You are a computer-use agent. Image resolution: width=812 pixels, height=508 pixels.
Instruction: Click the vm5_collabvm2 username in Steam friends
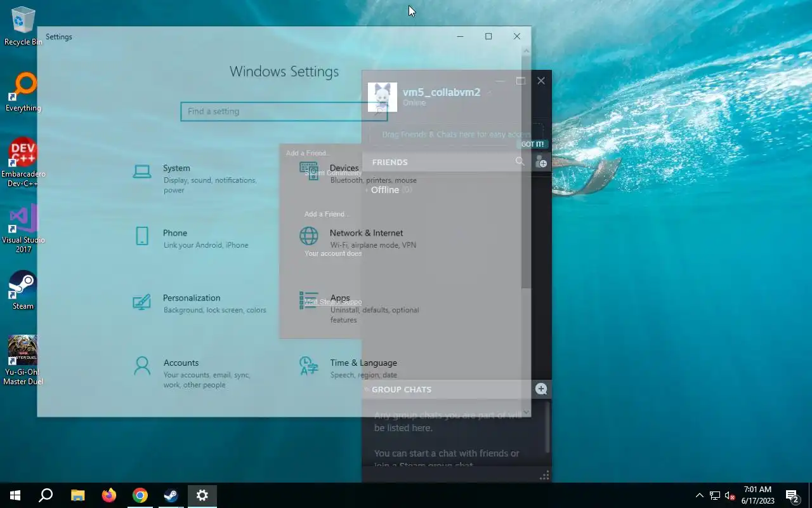(x=442, y=92)
